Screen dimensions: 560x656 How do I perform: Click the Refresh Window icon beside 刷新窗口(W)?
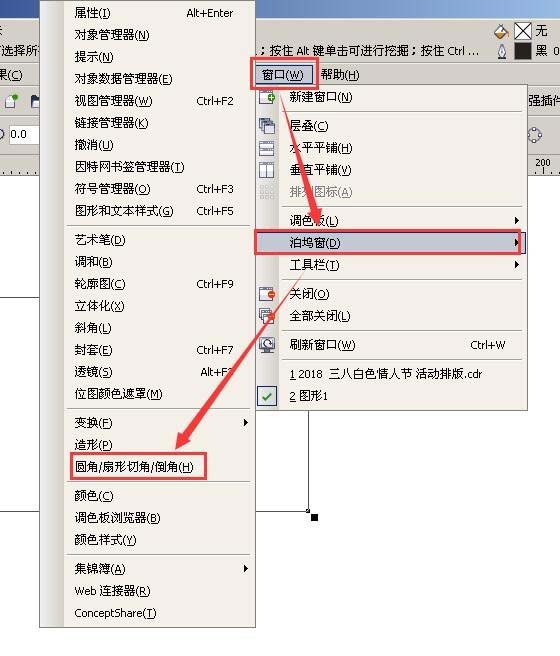click(267, 345)
